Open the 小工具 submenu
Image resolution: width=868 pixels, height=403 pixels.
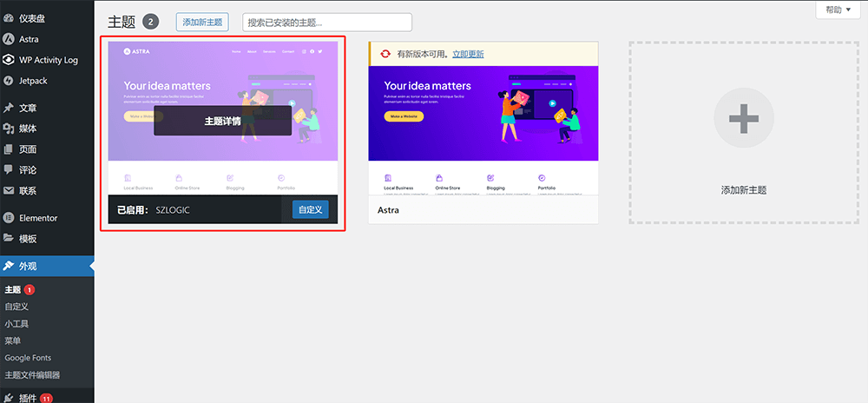click(16, 323)
